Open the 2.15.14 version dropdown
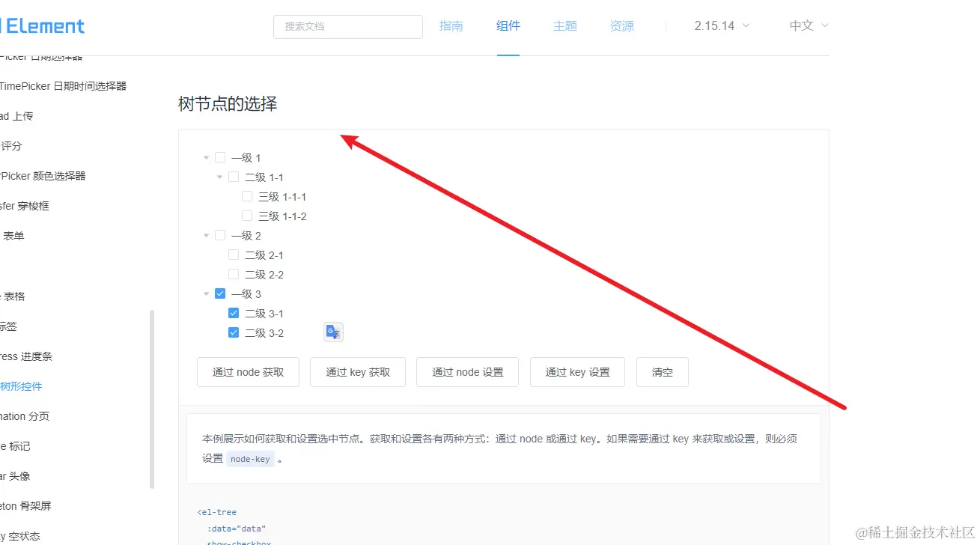Image resolution: width=980 pixels, height=545 pixels. (x=722, y=26)
